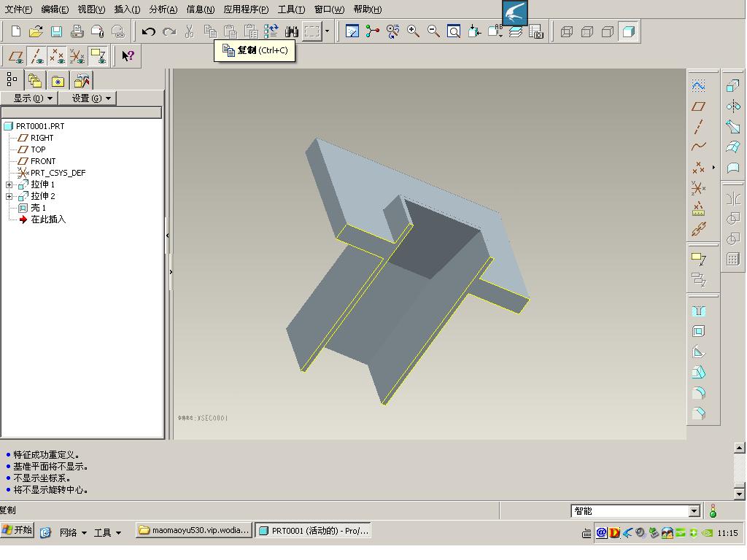Open the Layers icon in toolbar

(x=516, y=31)
